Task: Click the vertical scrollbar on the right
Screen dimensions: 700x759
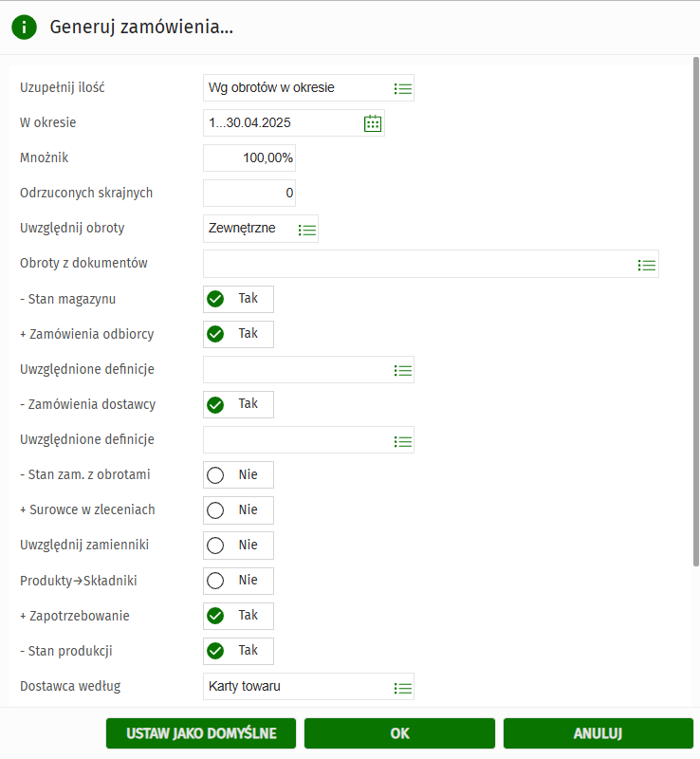Action: (695, 313)
